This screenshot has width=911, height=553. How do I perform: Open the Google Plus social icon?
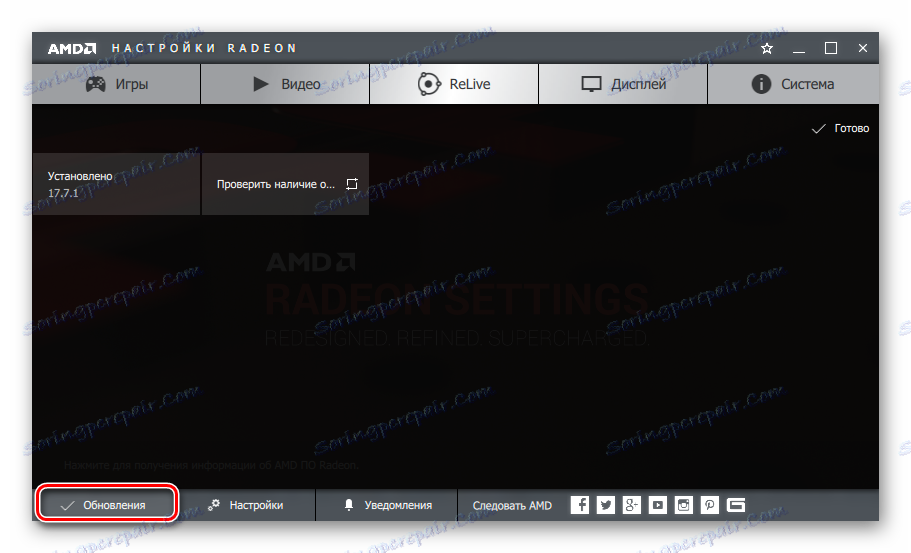click(632, 505)
